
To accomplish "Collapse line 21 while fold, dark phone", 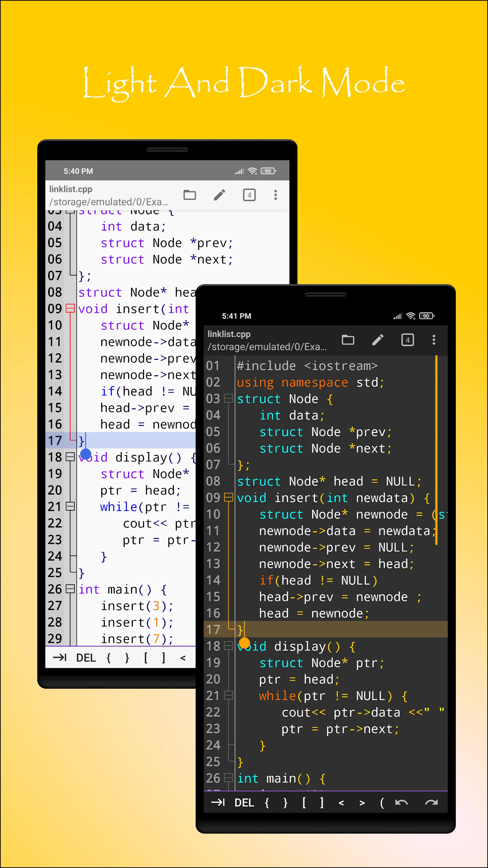I will pyautogui.click(x=228, y=696).
